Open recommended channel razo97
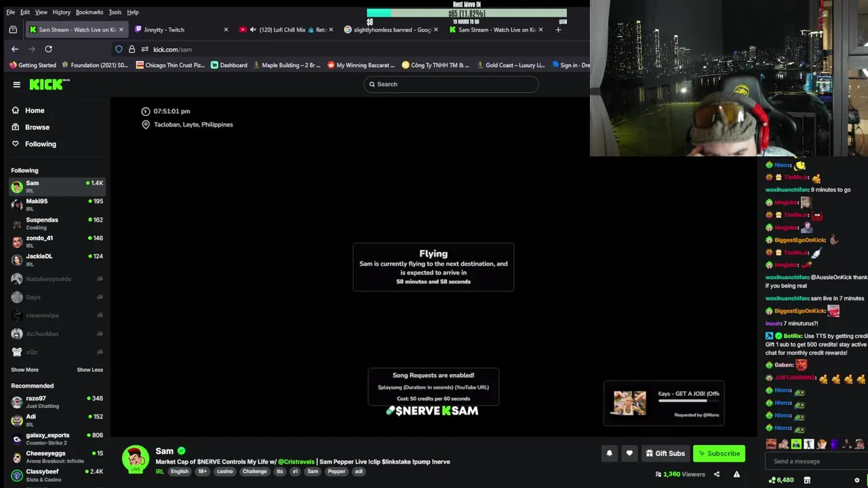The width and height of the screenshot is (868, 488). 57,402
